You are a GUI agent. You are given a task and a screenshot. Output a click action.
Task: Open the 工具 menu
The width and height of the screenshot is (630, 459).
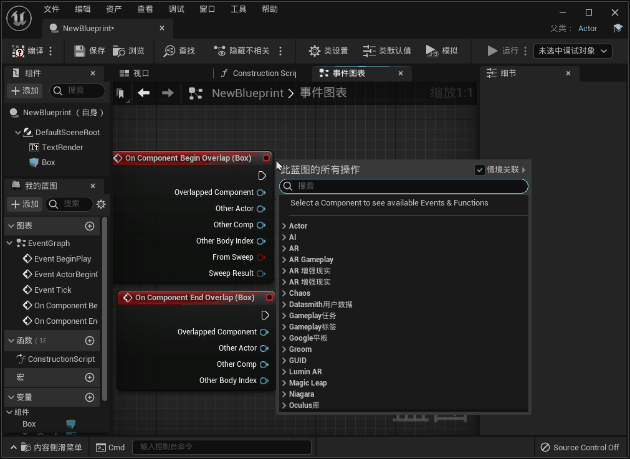[238, 9]
